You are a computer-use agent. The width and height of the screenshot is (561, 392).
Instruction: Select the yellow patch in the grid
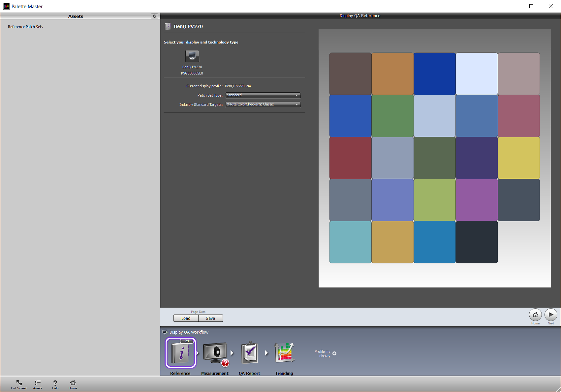coord(519,158)
